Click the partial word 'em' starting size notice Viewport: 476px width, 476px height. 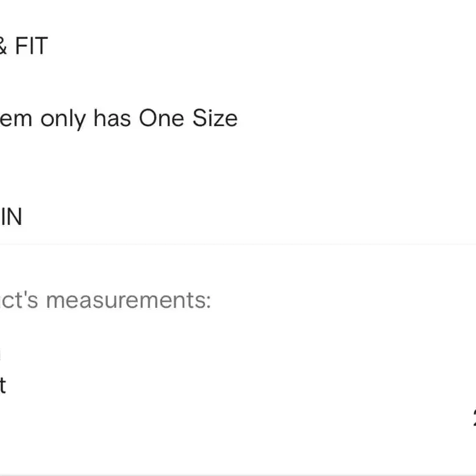(16, 118)
